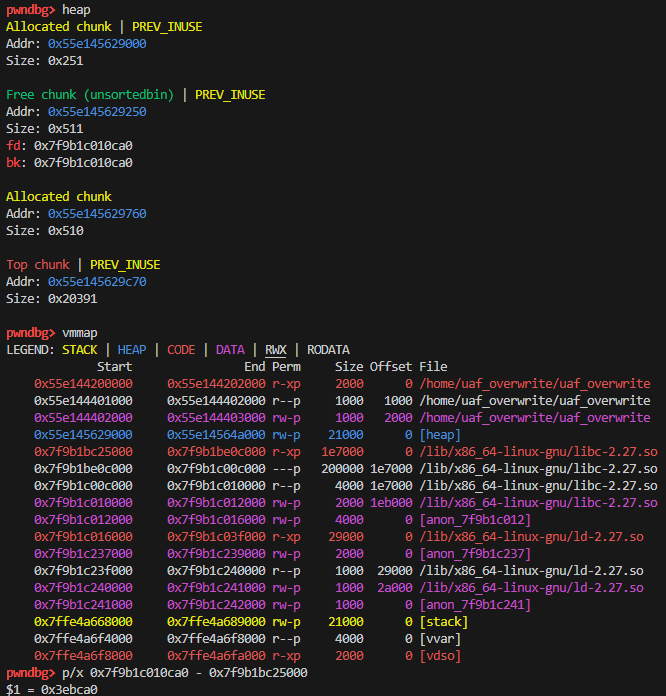
Task: Click start address 0x7f9b1c010000
Action: [x=83, y=502]
